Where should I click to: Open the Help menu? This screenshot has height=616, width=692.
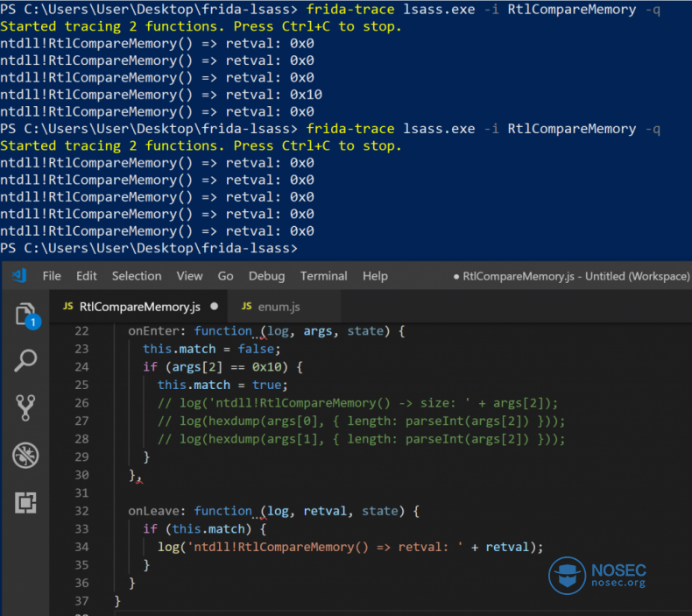coord(375,276)
